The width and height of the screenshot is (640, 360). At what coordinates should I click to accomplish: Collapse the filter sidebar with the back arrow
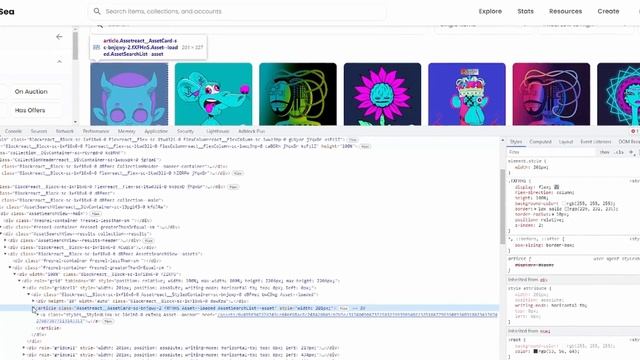pyautogui.click(x=59, y=37)
